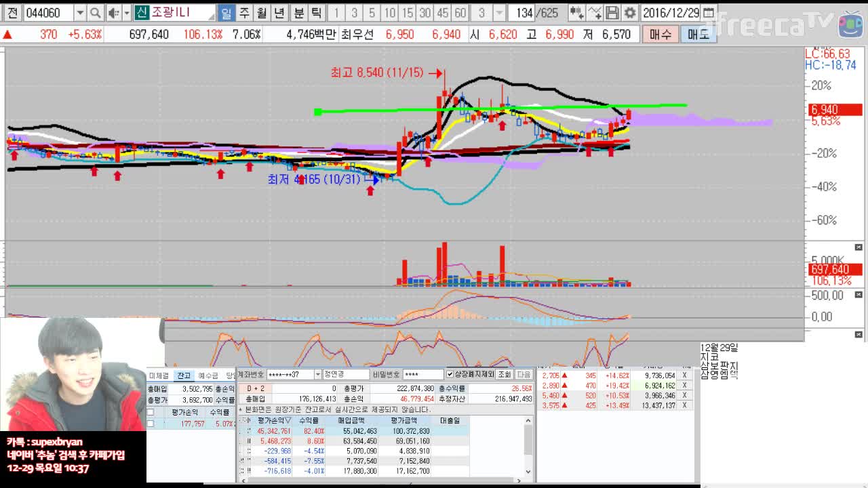This screenshot has width=868, height=488.
Task: Click the save floppy disk icon
Action: 612,13
